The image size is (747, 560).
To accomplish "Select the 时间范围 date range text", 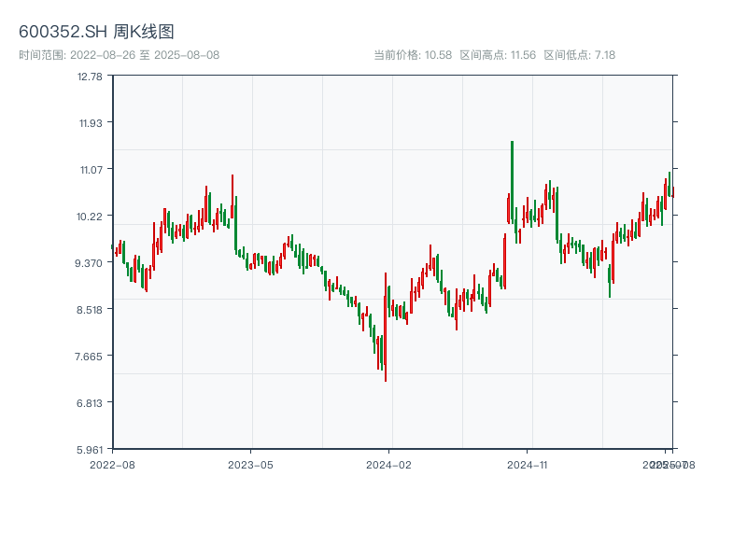I will tap(119, 55).
